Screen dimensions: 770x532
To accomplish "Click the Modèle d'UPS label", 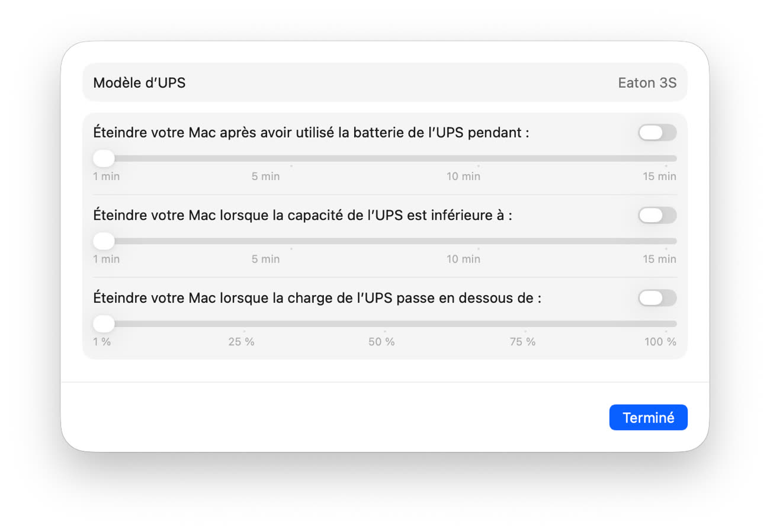I will tap(139, 83).
